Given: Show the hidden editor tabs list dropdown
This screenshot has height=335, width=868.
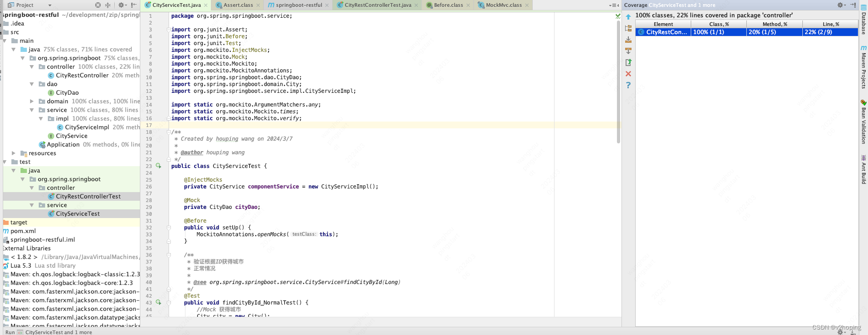Looking at the screenshot, I should tap(614, 5).
